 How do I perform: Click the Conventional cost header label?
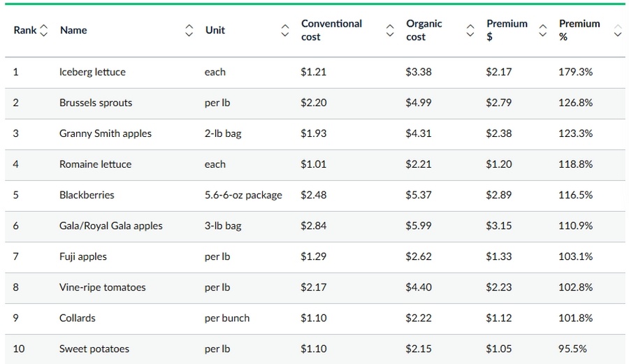pos(331,31)
